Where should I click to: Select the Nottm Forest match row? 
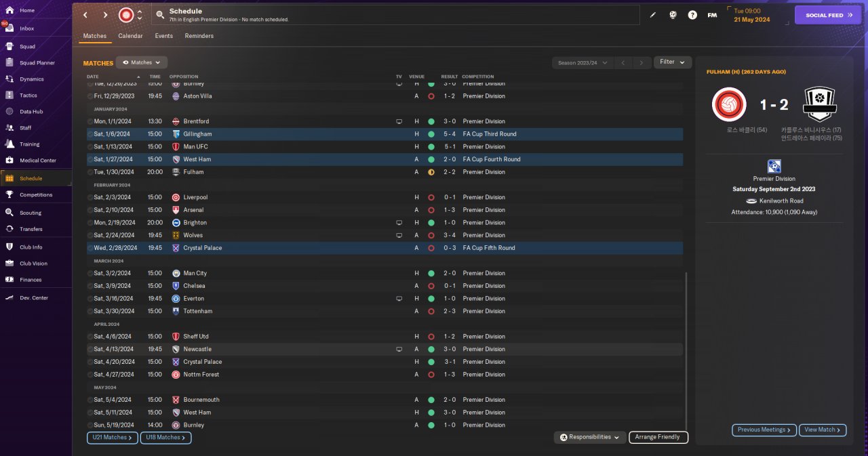(384, 374)
